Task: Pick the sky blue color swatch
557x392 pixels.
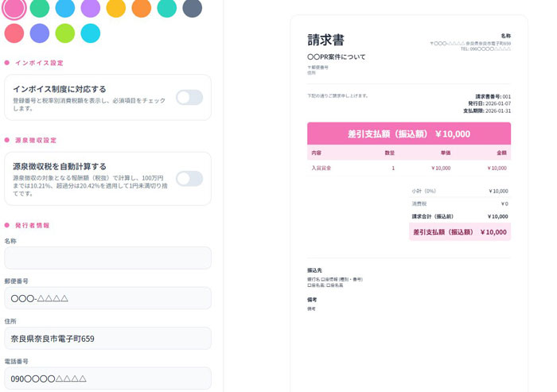Action: coord(65,8)
